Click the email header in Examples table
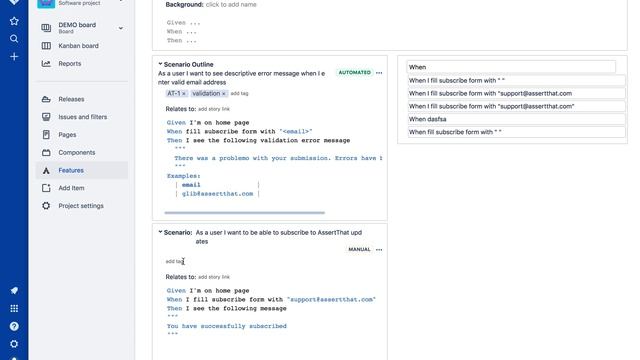This screenshot has height=360, width=640. click(x=191, y=185)
